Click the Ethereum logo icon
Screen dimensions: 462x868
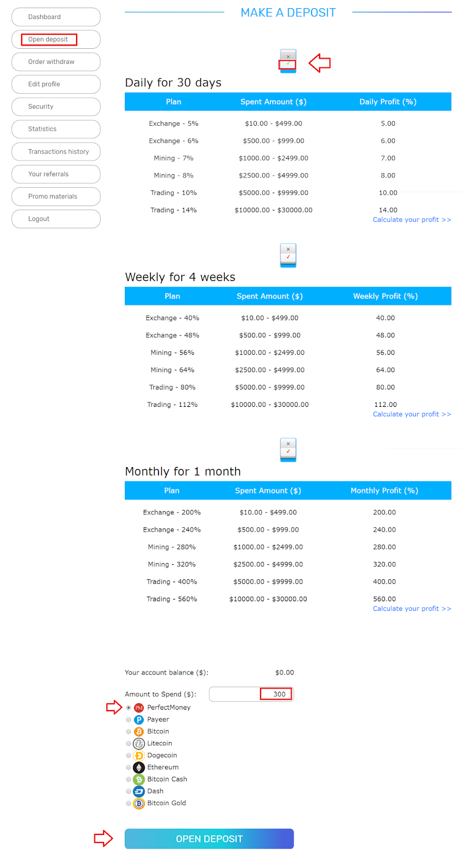139,767
